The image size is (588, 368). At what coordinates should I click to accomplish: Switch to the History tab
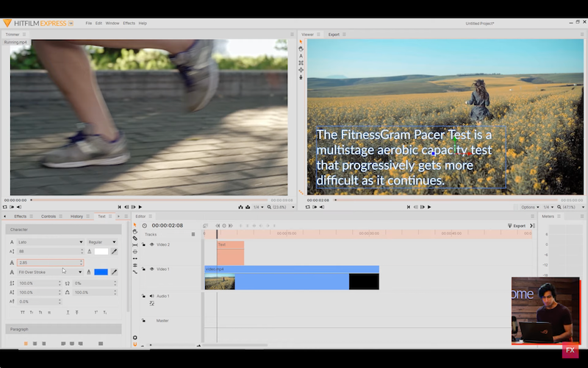coord(76,216)
